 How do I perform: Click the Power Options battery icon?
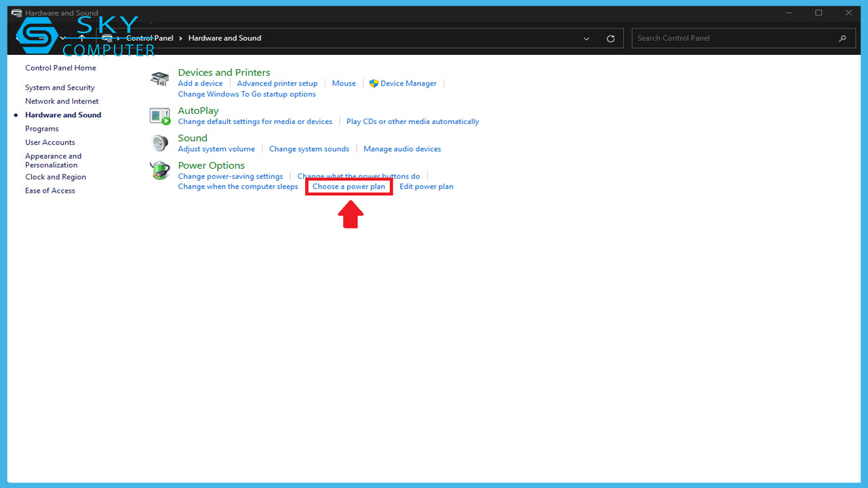pos(159,170)
